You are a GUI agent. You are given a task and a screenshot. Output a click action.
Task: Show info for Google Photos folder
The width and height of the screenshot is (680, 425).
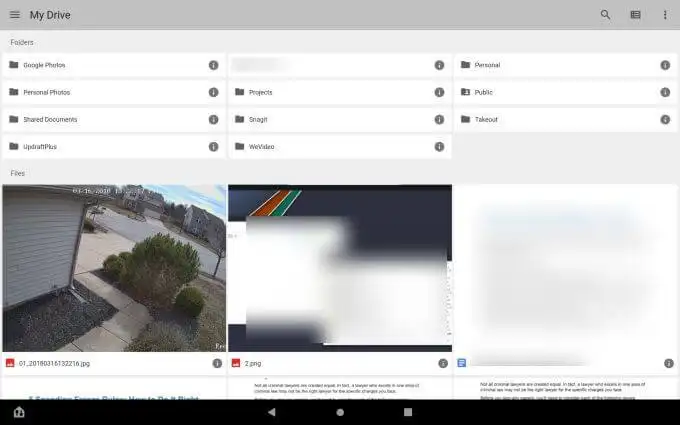coord(213,65)
